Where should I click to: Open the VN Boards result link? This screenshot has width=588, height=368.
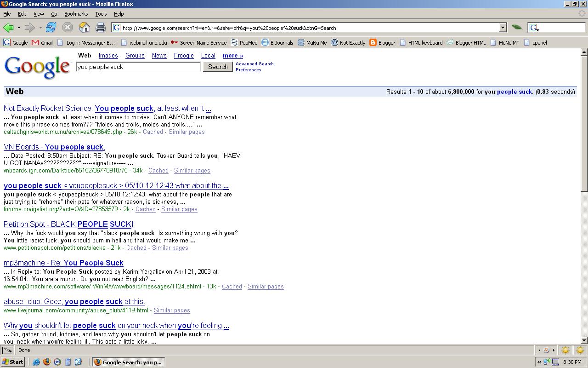(x=54, y=147)
